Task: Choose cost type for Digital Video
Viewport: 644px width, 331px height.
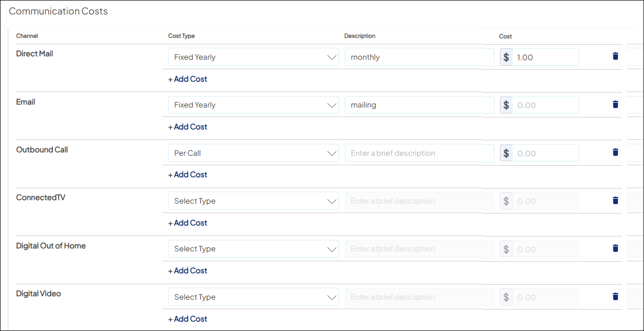Action: (x=253, y=297)
